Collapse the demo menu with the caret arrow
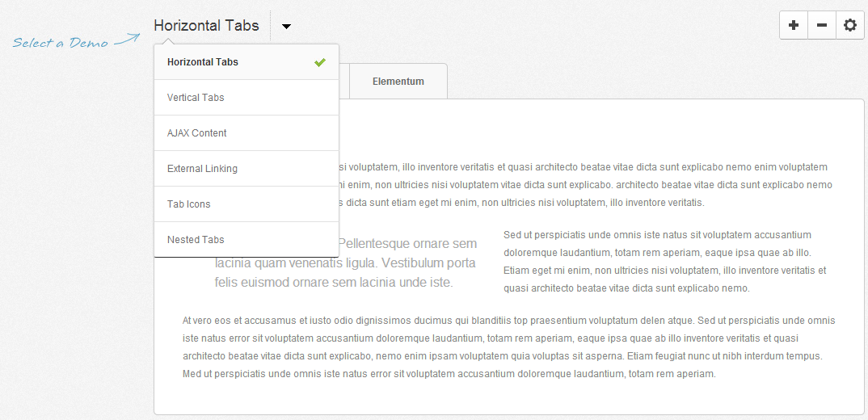Image resolution: width=868 pixels, height=420 pixels. click(x=287, y=26)
